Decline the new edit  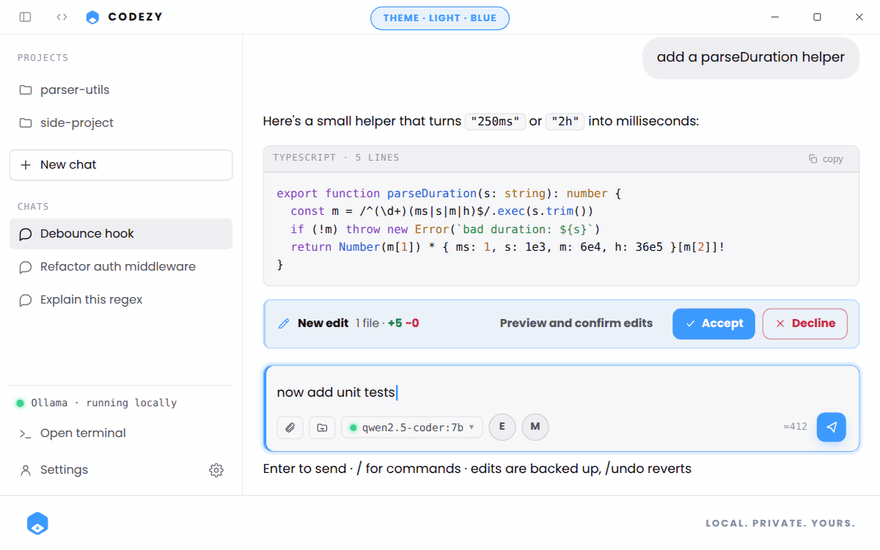click(x=805, y=324)
